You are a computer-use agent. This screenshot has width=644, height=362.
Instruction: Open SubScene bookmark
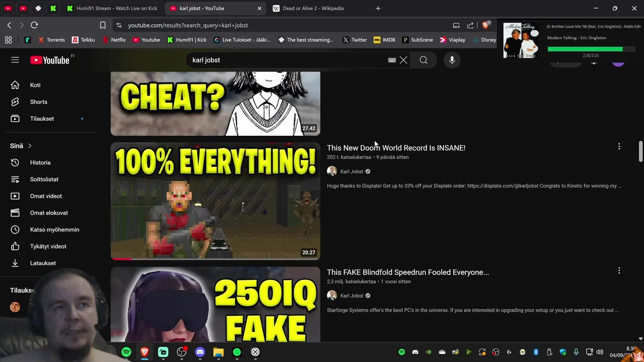coord(417,40)
